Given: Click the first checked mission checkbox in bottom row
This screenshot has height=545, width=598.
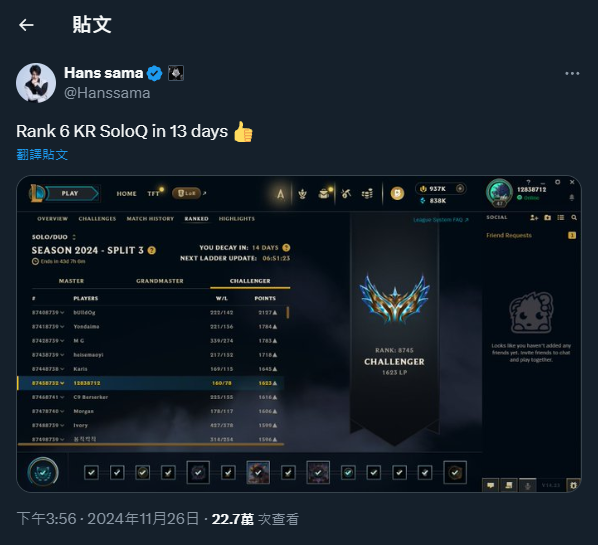Looking at the screenshot, I should coord(92,473).
